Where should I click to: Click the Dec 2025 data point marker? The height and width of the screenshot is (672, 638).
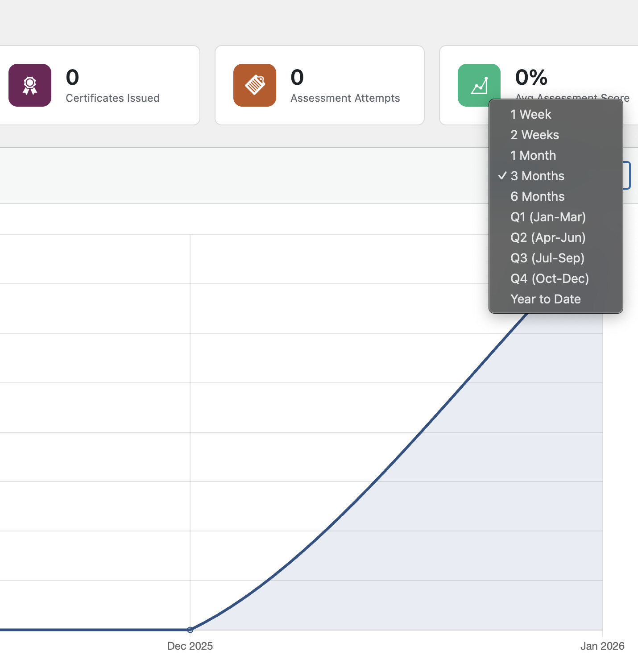click(x=190, y=630)
